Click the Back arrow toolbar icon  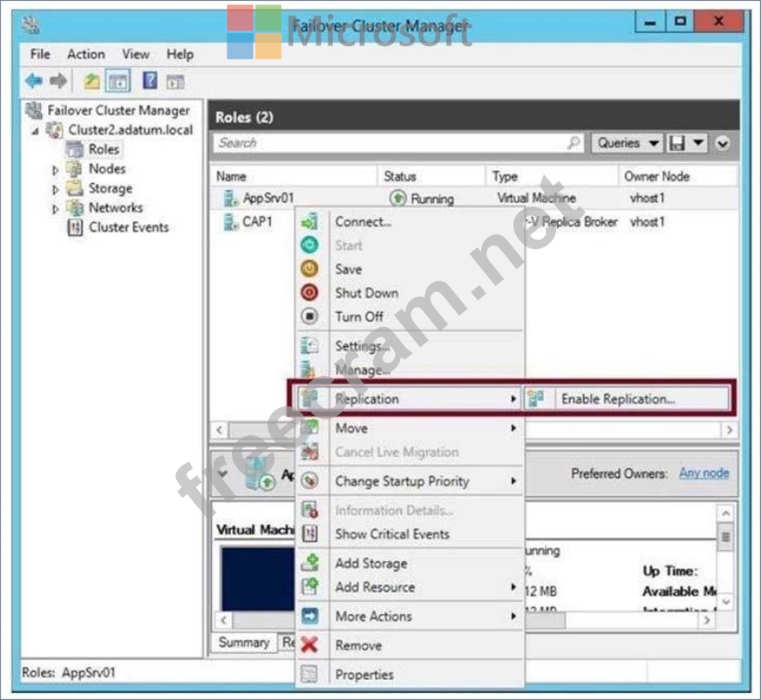pos(34,80)
